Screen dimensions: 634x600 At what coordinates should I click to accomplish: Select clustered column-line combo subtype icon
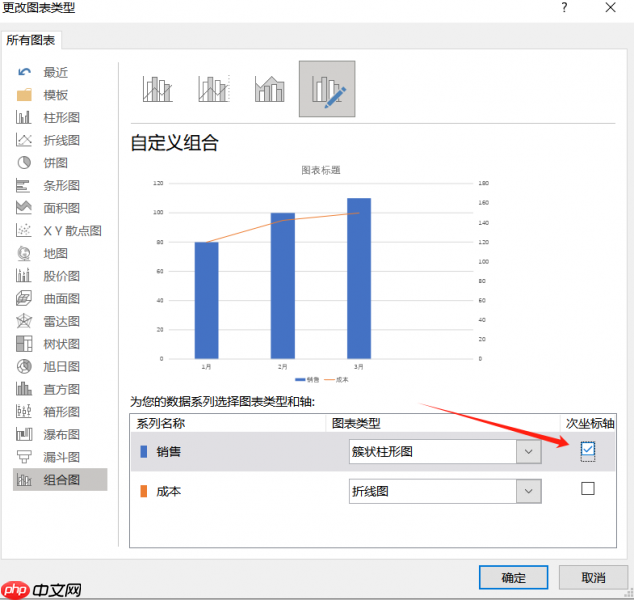click(157, 89)
